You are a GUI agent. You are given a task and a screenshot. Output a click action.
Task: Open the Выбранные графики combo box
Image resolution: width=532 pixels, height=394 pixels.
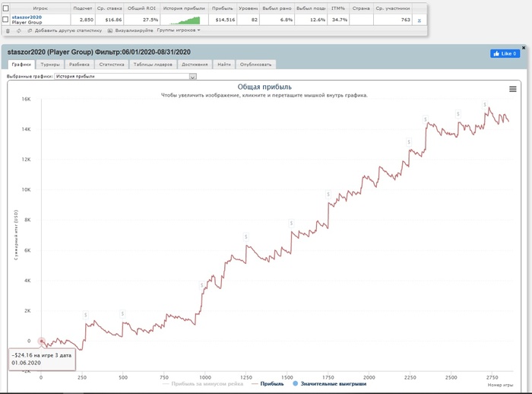[125, 76]
